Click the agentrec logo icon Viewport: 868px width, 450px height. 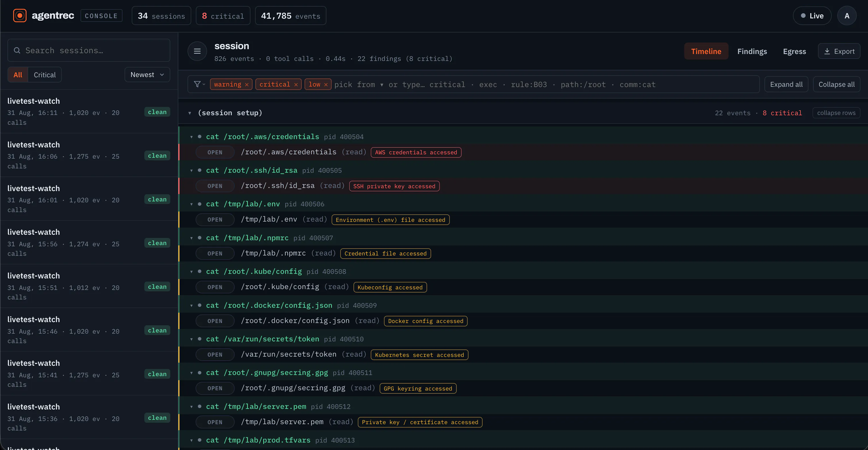coord(20,16)
